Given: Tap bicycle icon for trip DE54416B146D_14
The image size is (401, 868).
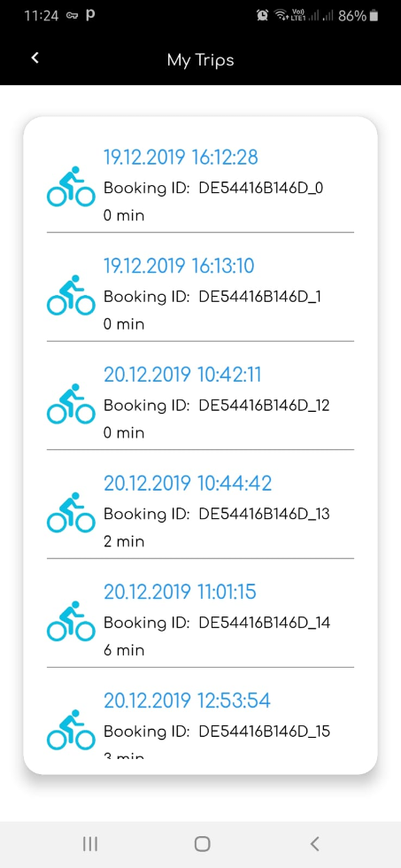Looking at the screenshot, I should pyautogui.click(x=71, y=621).
